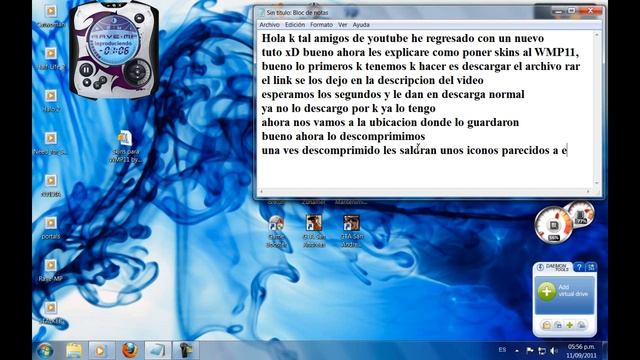This screenshot has width=640, height=360.
Task: Click the Notepad text line starting 'Hola k tal amigos'
Action: pos(402,38)
